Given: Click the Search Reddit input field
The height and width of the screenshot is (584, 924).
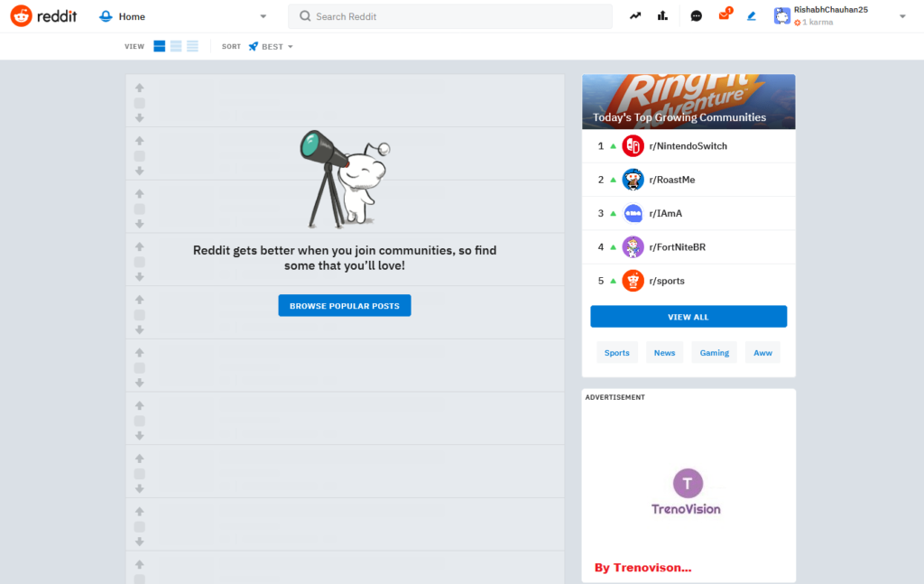Looking at the screenshot, I should pyautogui.click(x=450, y=16).
